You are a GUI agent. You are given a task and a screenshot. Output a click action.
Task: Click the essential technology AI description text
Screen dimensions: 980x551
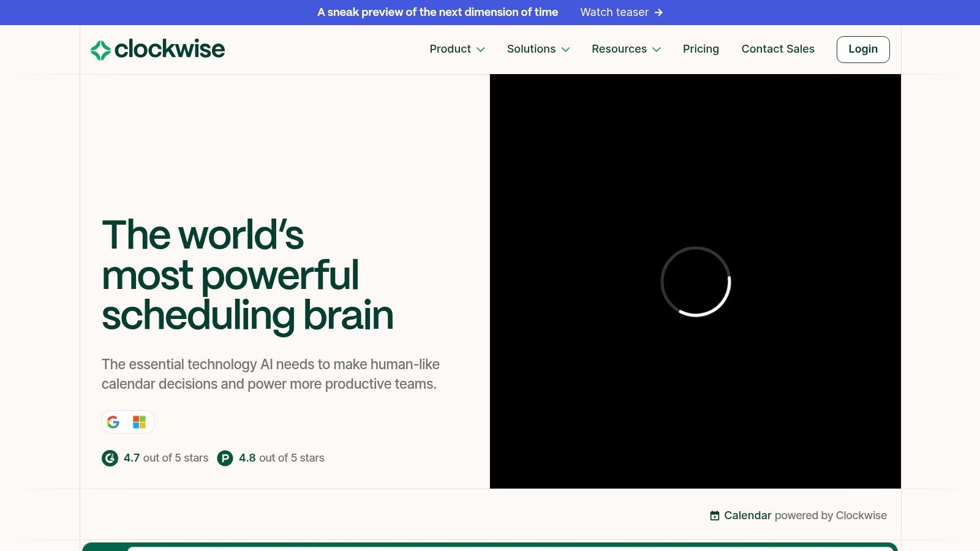tap(271, 374)
